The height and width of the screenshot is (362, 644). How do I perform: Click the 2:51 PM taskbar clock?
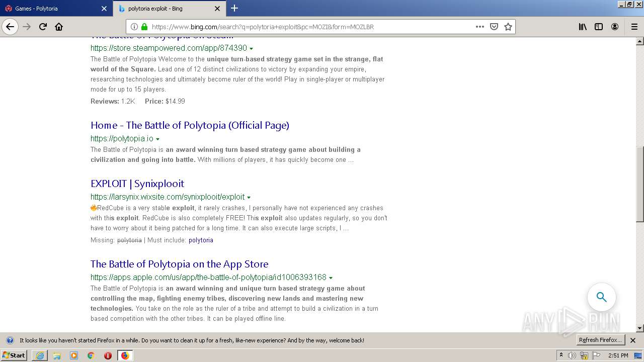(x=618, y=355)
